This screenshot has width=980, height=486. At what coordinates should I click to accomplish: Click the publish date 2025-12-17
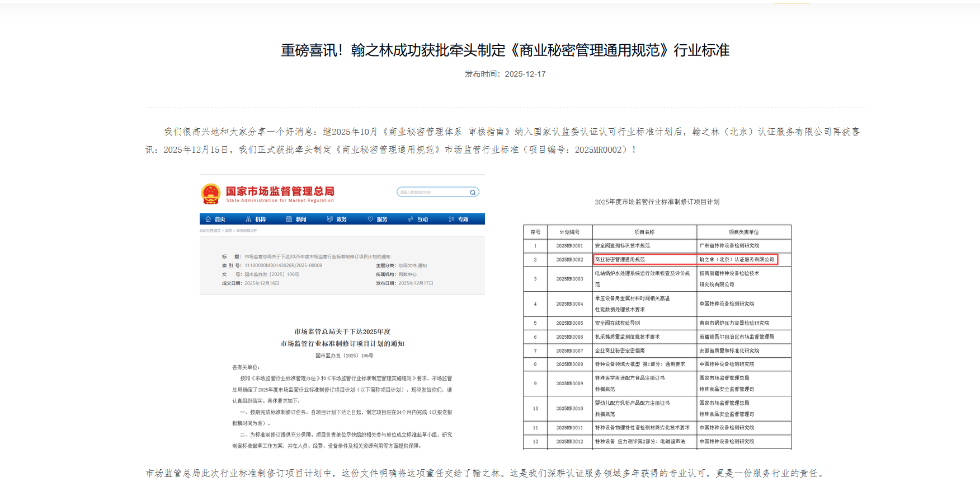click(525, 74)
